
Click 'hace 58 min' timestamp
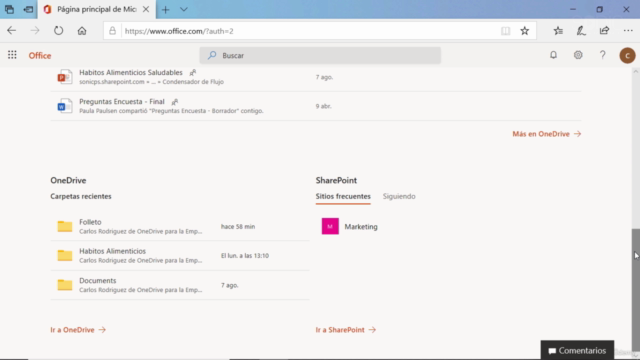[238, 227]
